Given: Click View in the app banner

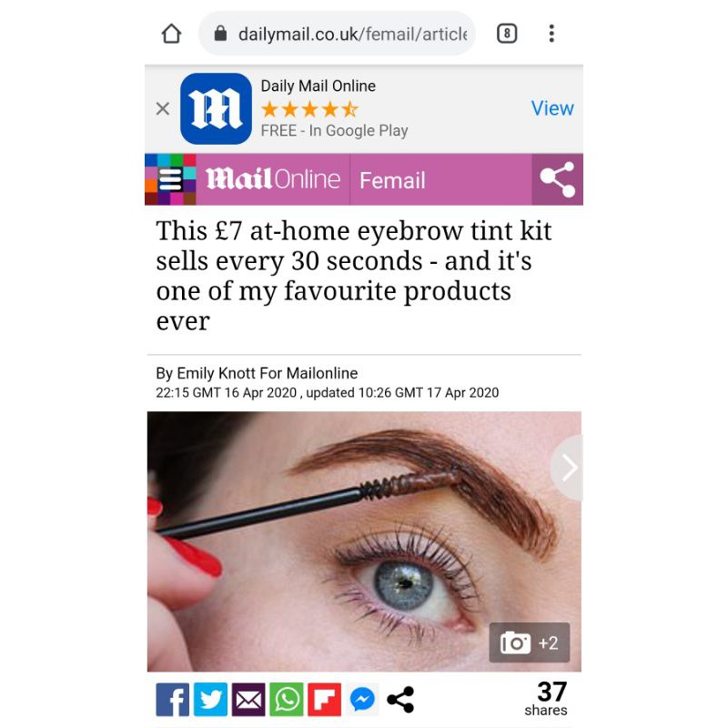Looking at the screenshot, I should 552,108.
